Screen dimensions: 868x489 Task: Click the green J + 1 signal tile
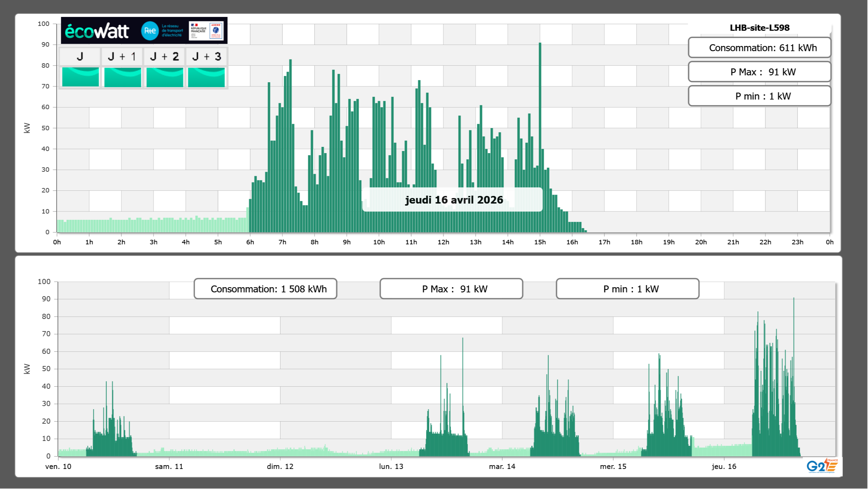pos(122,77)
